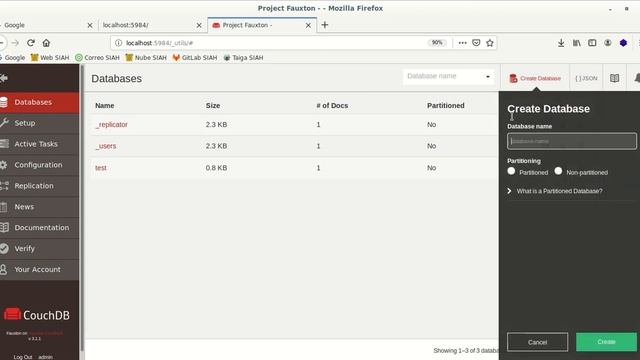Open the Database name dropdown arrow
This screenshot has width=640, height=360.
click(488, 77)
